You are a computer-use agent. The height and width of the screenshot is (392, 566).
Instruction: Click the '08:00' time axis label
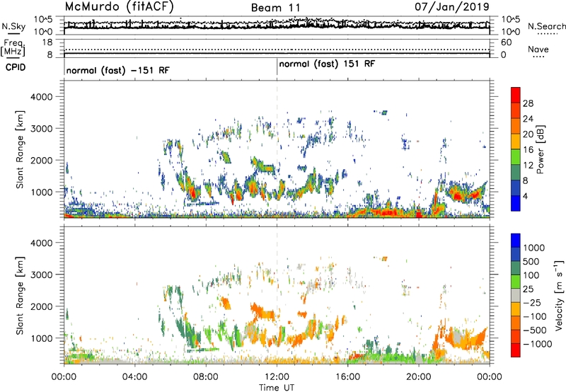(x=206, y=377)
